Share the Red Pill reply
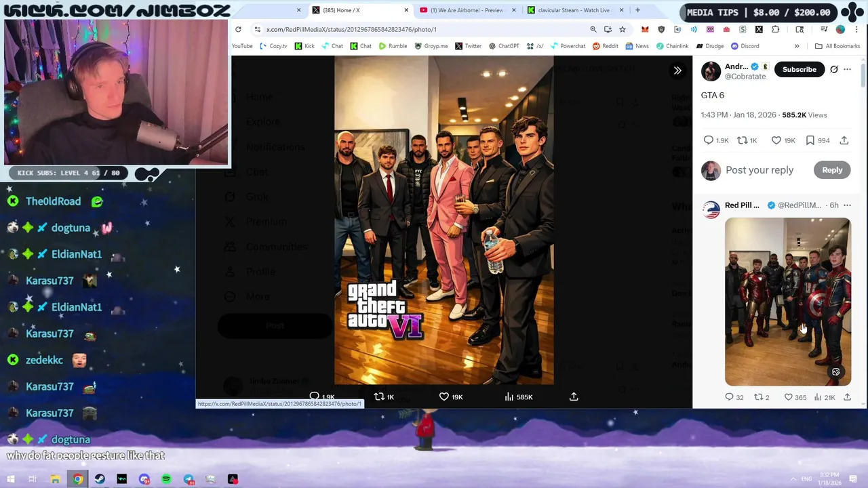868x488 pixels. [847, 397]
